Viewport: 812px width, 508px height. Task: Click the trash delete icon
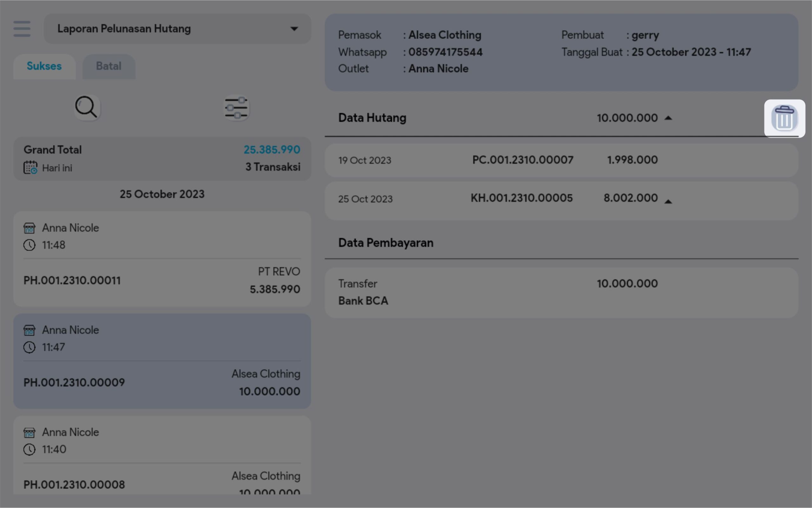(x=784, y=118)
